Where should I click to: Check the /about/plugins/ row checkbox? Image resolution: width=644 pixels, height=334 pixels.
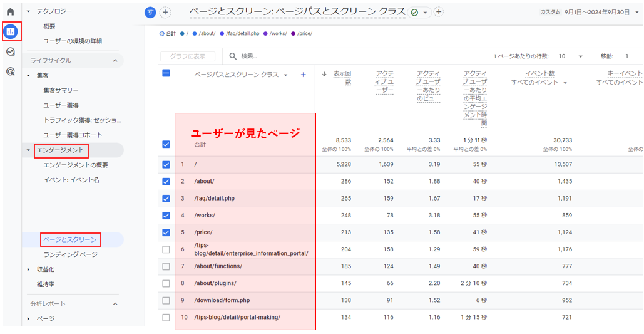166,283
